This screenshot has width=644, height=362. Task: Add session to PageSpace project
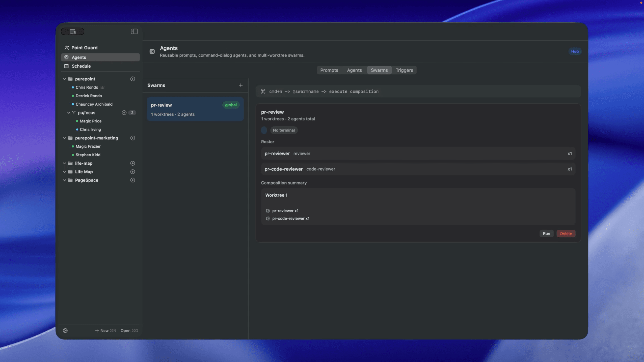pyautogui.click(x=133, y=180)
